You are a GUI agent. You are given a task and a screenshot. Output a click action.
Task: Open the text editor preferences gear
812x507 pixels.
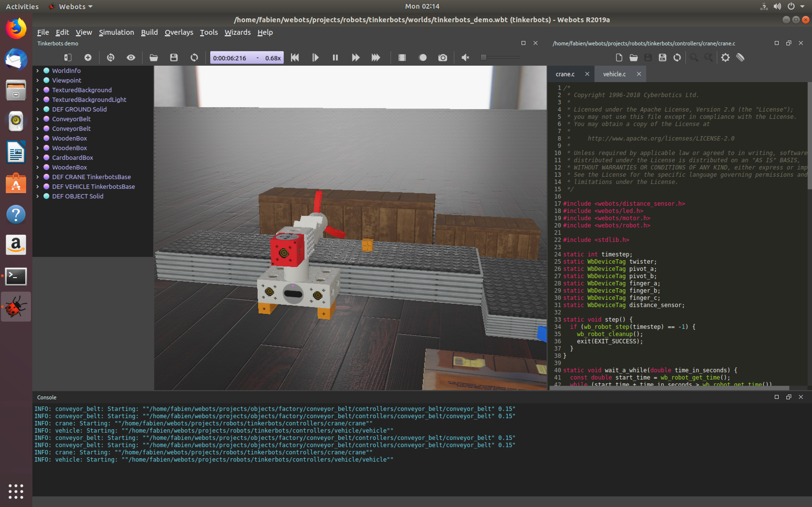[x=725, y=57]
